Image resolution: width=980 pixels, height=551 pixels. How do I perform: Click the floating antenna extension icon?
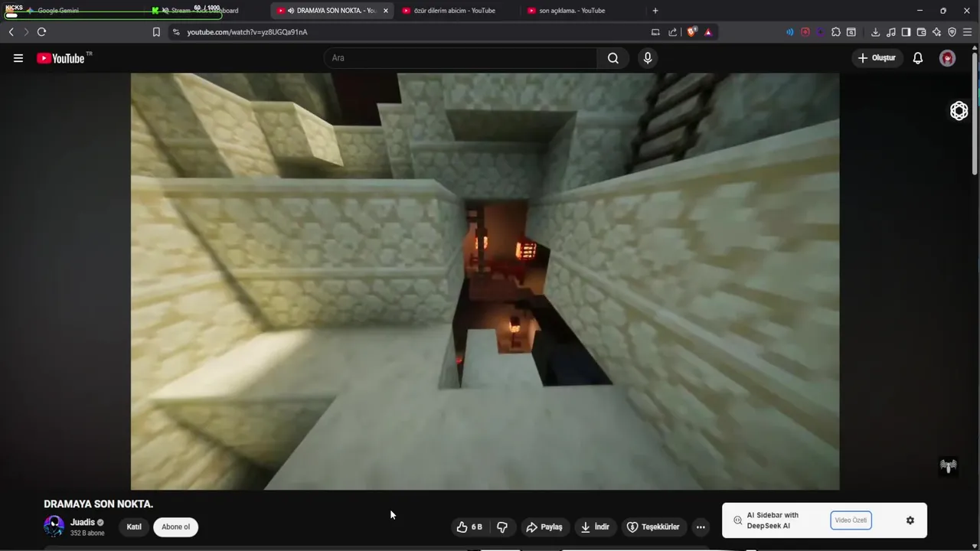click(x=949, y=466)
